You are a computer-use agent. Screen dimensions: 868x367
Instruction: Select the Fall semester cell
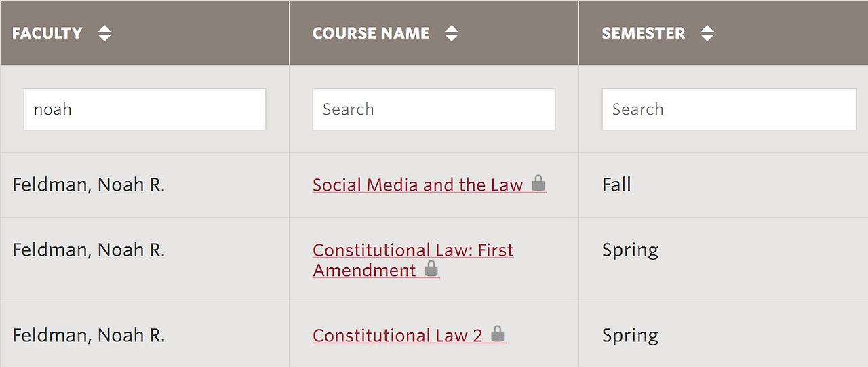pyautogui.click(x=616, y=185)
